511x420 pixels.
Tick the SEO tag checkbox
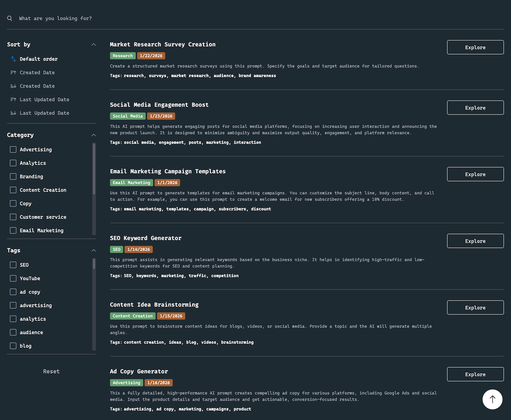pos(13,265)
